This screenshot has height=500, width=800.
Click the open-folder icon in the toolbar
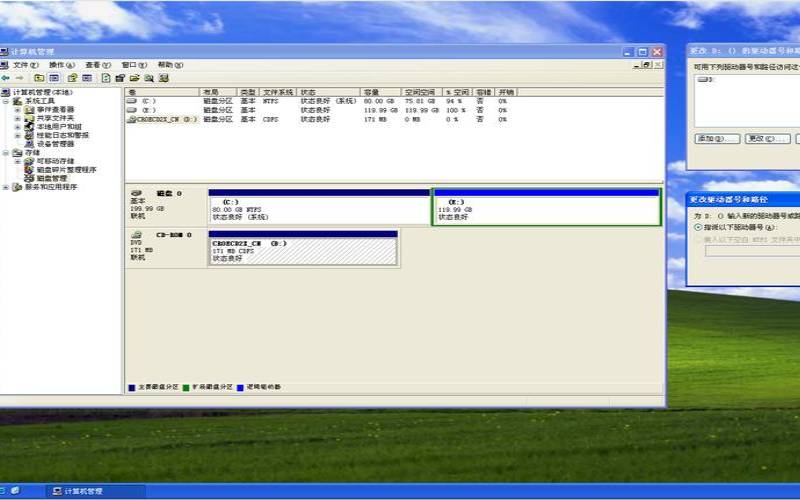pos(135,78)
